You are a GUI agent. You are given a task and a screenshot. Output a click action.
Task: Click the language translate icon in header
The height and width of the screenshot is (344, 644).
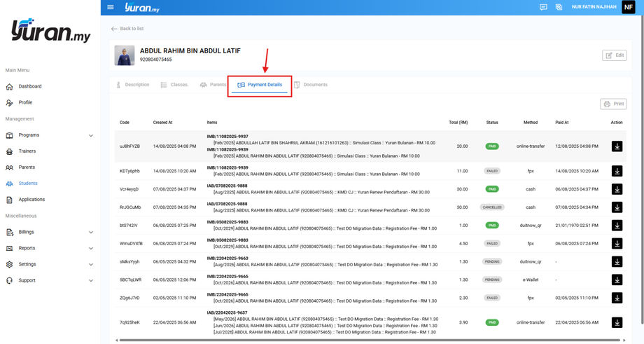(x=559, y=7)
